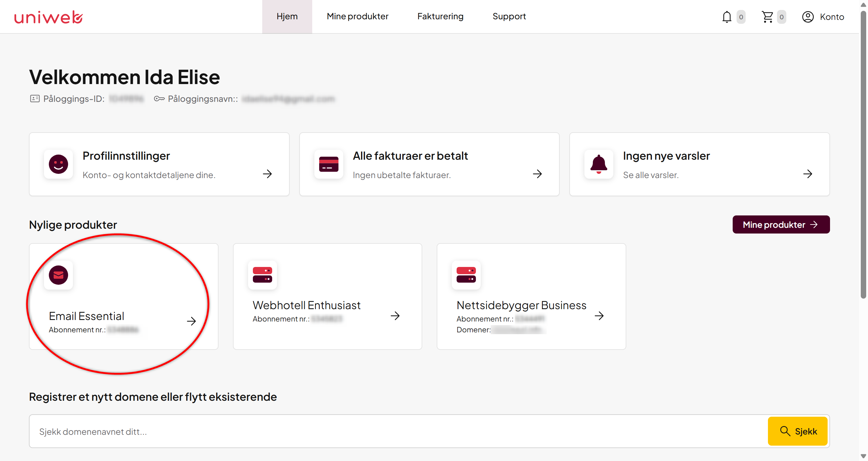Image resolution: width=868 pixels, height=461 pixels.
Task: Click the 'Velkommen Ida Elise' heading
Action: point(124,77)
